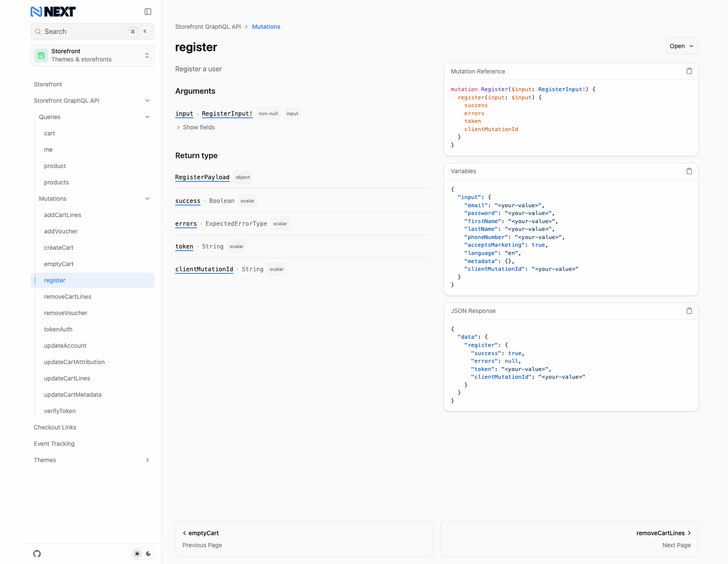The height and width of the screenshot is (564, 728).
Task: Collapse the Mutations section in sidebar
Action: (147, 199)
